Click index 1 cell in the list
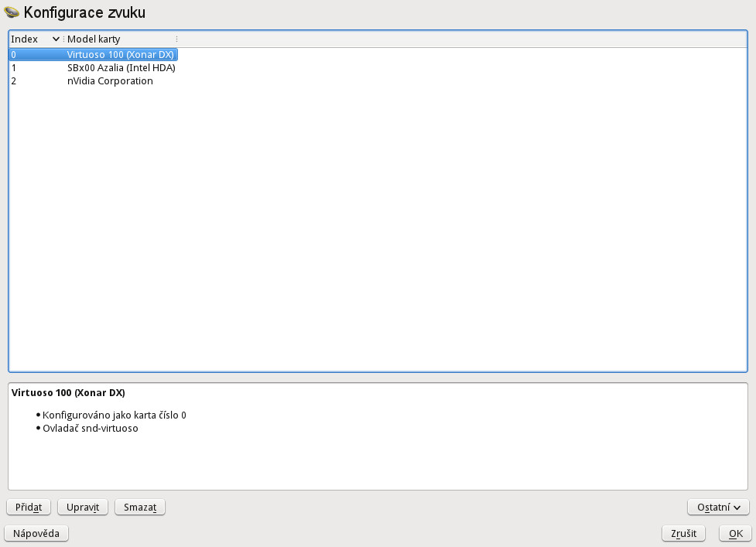The width and height of the screenshot is (756, 547). (x=13, y=68)
